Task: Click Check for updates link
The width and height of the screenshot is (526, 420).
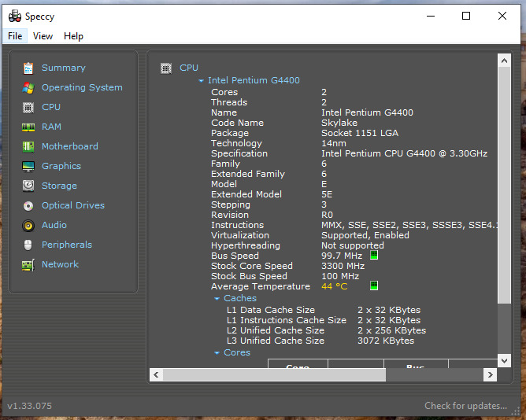Action: [x=465, y=406]
